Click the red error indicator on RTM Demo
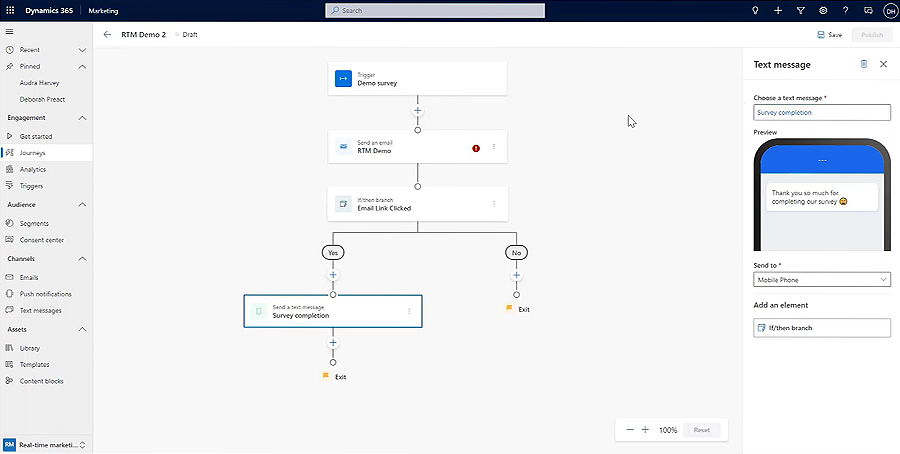 click(476, 147)
